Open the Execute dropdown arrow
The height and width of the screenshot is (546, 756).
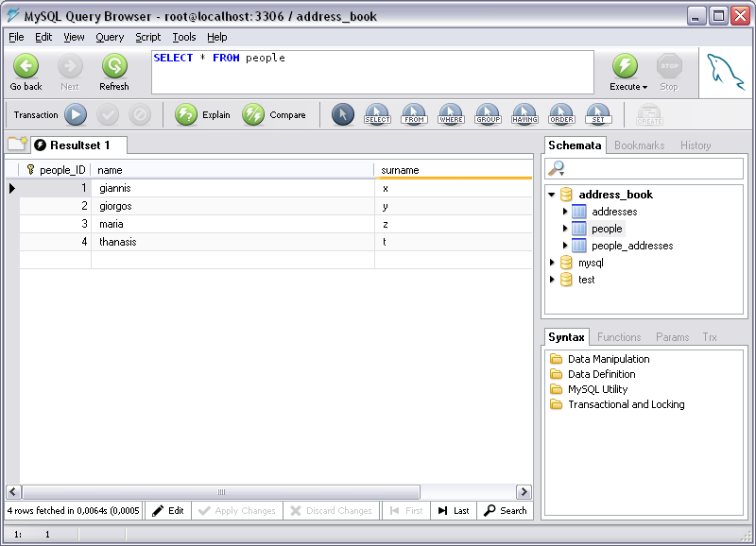(x=644, y=87)
